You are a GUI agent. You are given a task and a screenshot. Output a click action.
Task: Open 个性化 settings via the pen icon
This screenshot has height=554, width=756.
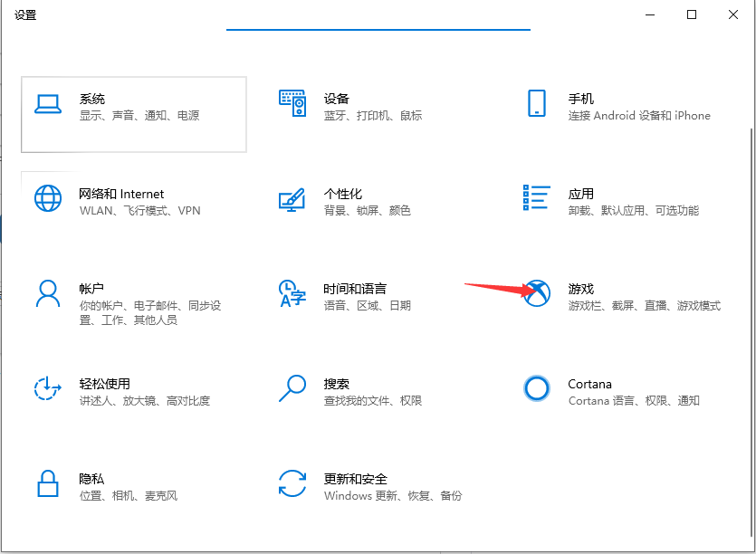pos(292,201)
